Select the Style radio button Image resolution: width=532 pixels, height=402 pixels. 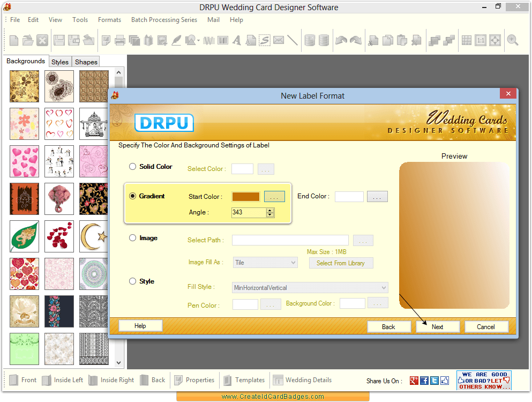pyautogui.click(x=133, y=281)
